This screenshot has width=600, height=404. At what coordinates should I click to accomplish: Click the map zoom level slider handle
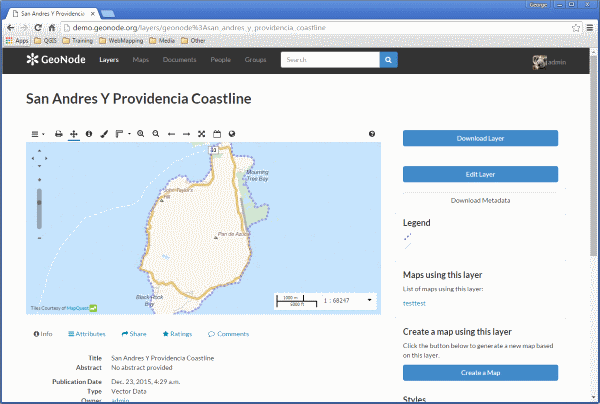click(39, 203)
